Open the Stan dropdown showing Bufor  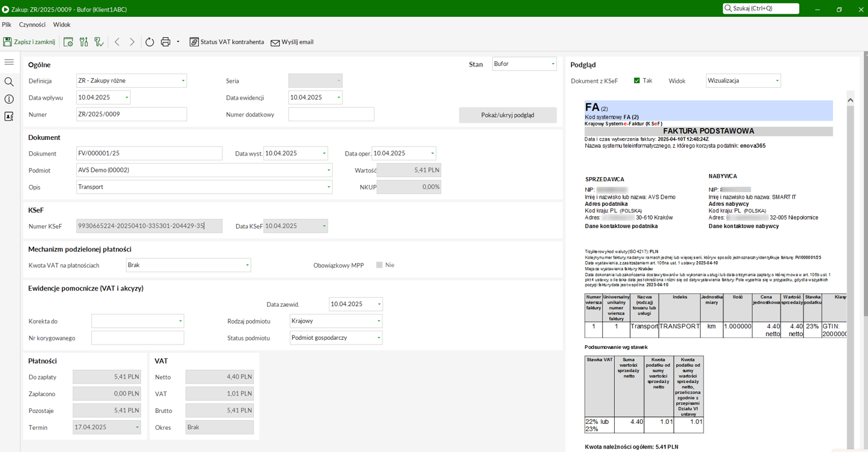pos(553,64)
